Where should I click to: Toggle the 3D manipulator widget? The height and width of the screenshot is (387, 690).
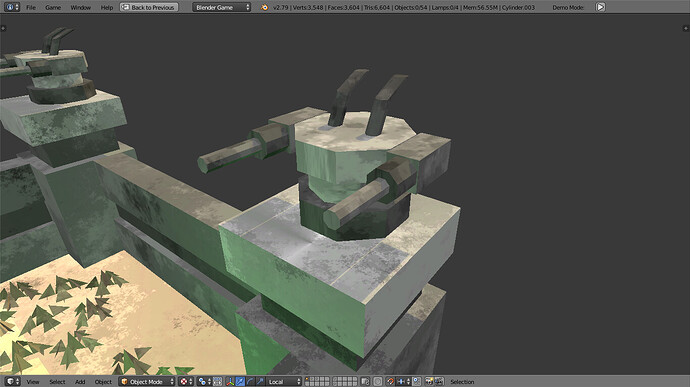pyautogui.click(x=230, y=381)
